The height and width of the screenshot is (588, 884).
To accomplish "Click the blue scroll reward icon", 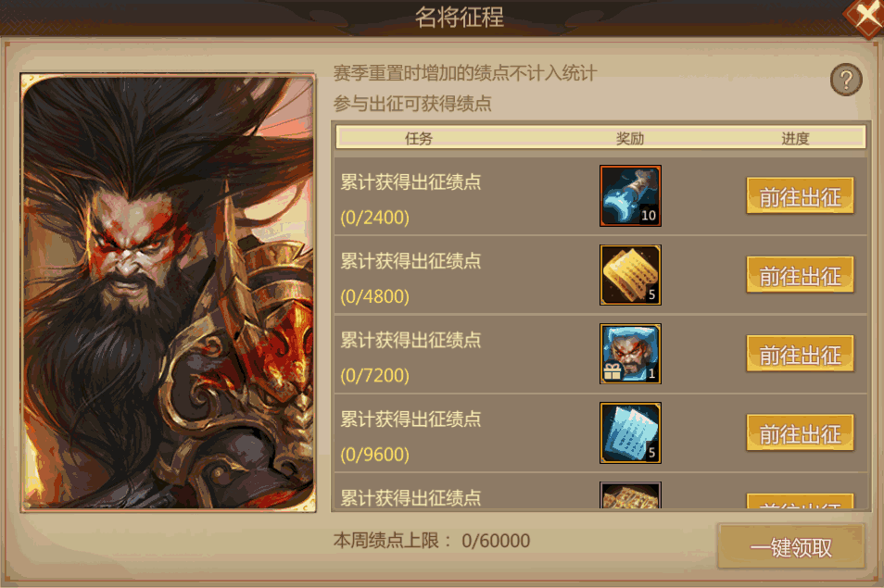I will click(x=630, y=433).
